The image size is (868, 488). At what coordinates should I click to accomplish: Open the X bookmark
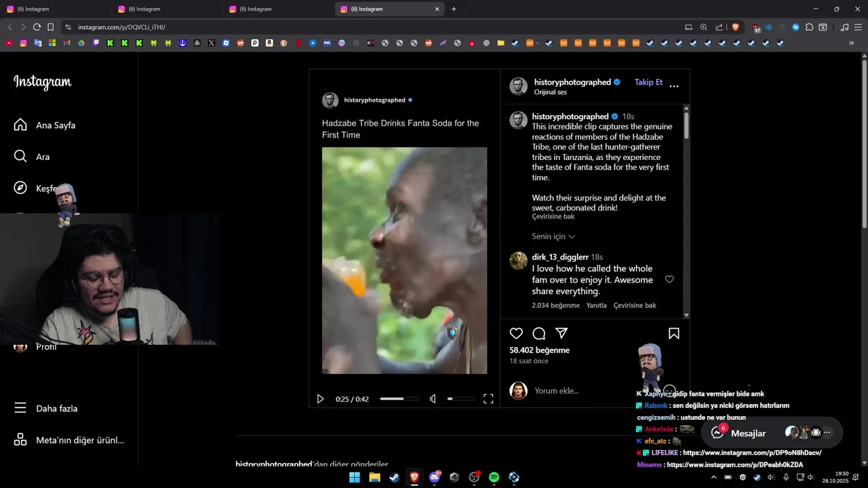(x=212, y=43)
